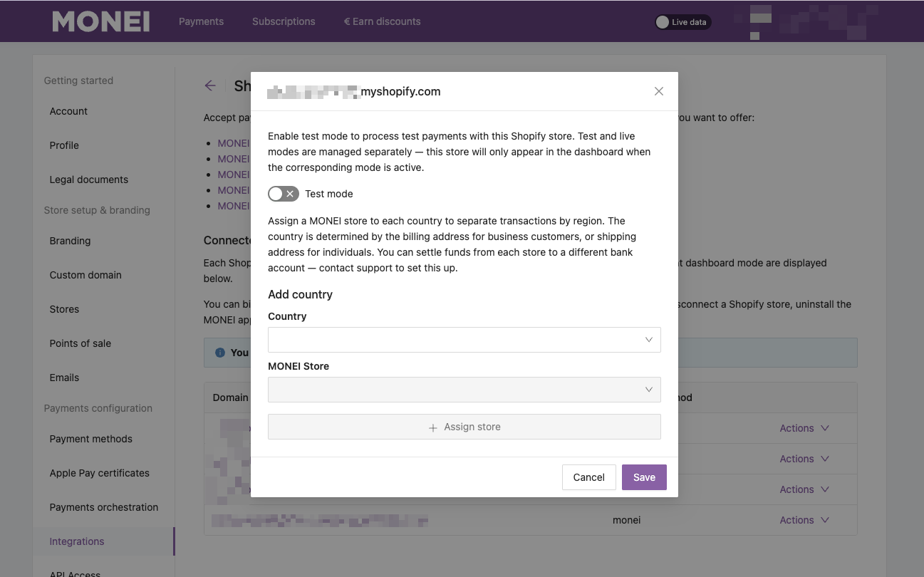Click the MONEI logo
Screen dimensions: 924x577
coord(101,21)
